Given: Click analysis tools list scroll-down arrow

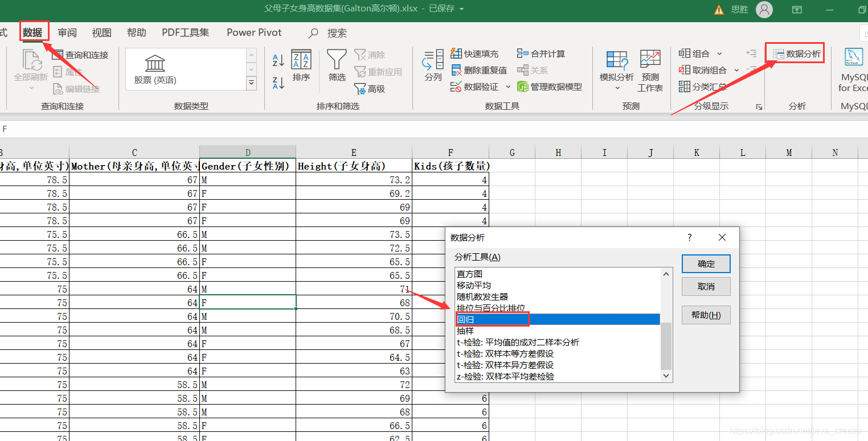Looking at the screenshot, I should pyautogui.click(x=666, y=376).
